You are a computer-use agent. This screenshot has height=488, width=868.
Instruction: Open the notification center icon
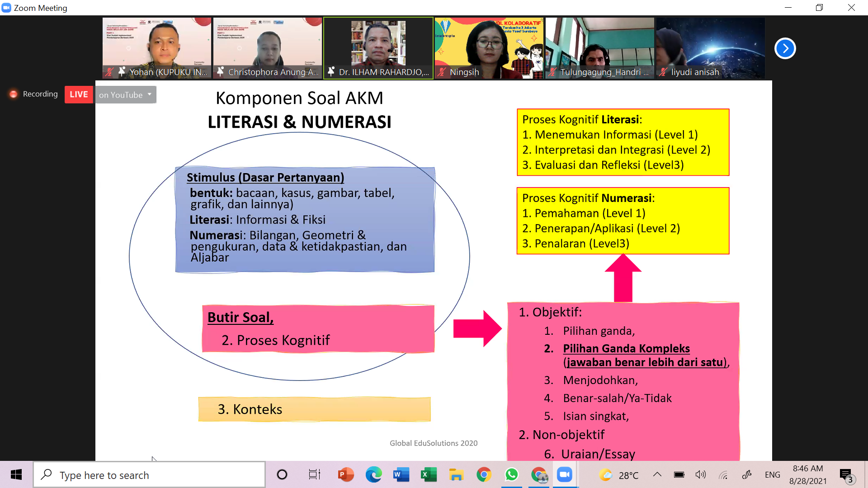coord(846,475)
